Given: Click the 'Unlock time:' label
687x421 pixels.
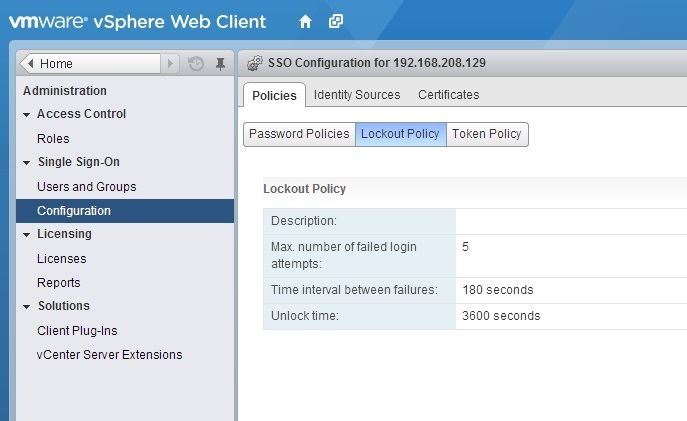Looking at the screenshot, I should coord(305,315).
